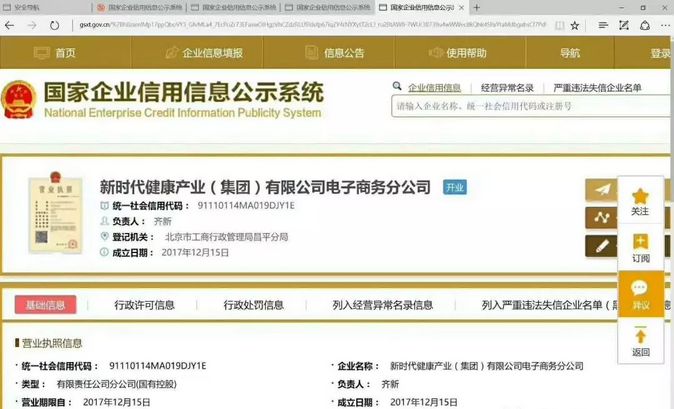
Task: Click 登录 in the top navigation
Action: click(x=661, y=53)
